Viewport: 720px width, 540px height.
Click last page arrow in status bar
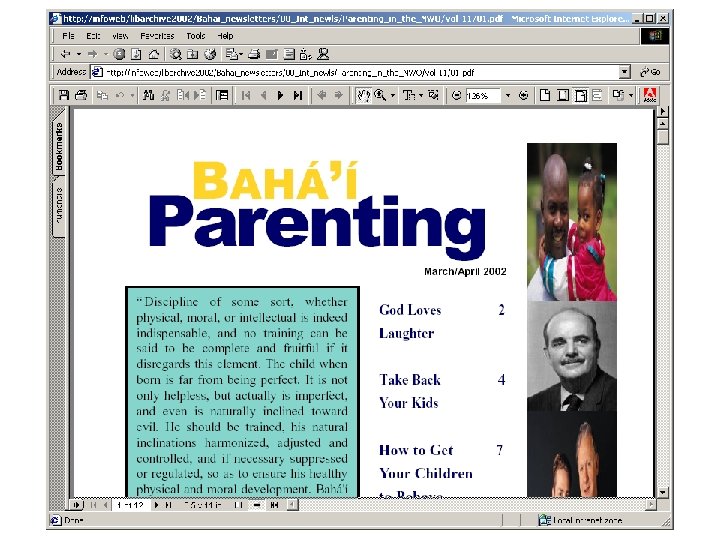[x=169, y=505]
